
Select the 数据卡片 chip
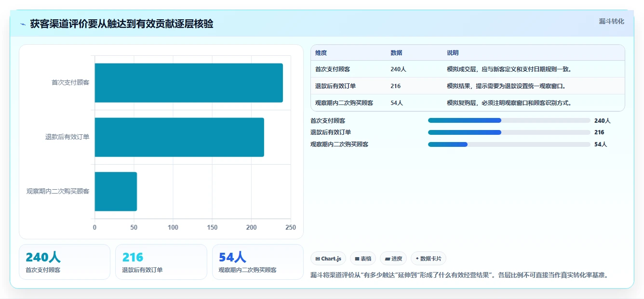[x=429, y=259]
